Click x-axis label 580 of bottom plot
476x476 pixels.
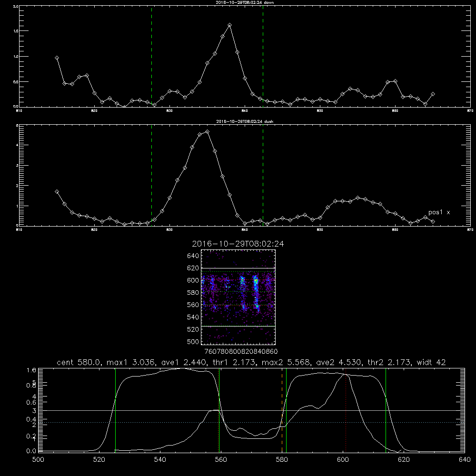(x=282, y=460)
